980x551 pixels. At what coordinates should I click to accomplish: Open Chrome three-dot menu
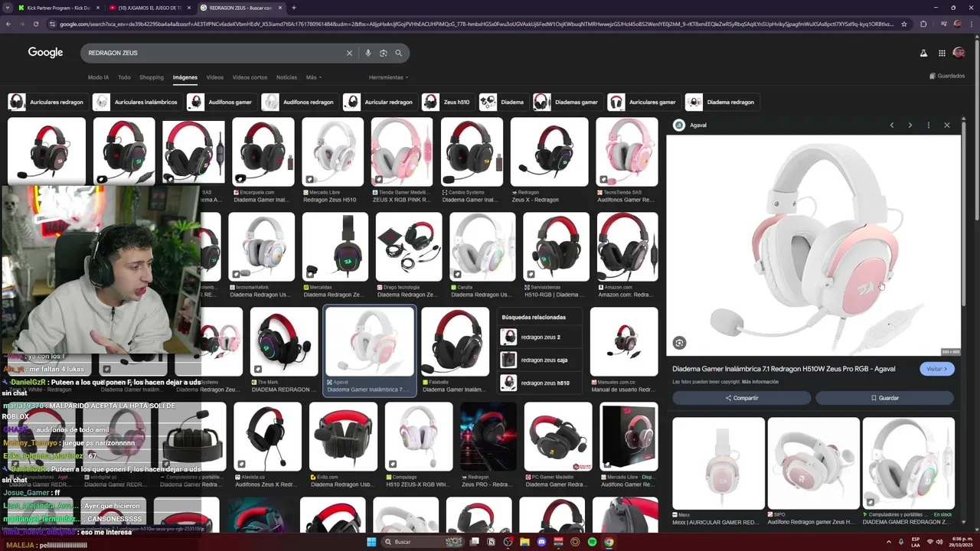(x=972, y=24)
